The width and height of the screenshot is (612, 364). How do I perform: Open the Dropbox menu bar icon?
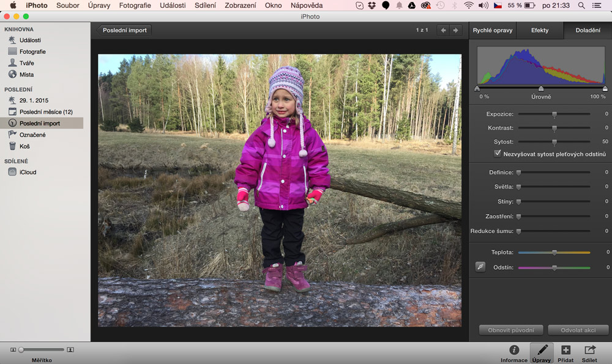coord(372,6)
